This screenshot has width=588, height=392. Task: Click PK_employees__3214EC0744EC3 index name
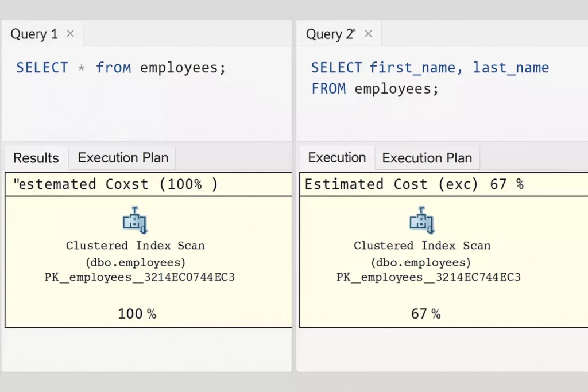click(140, 277)
